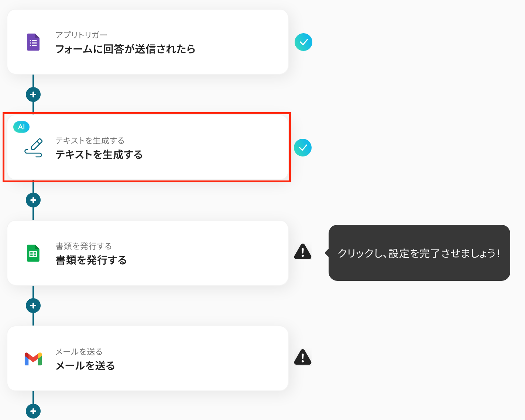
Task: Click the pen text-generation icon
Action: [x=34, y=148]
